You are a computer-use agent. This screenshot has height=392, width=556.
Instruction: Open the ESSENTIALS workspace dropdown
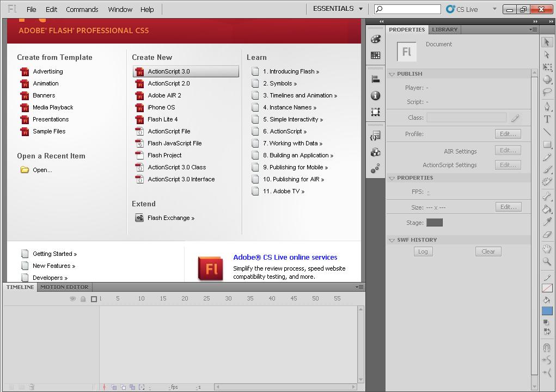[338, 9]
